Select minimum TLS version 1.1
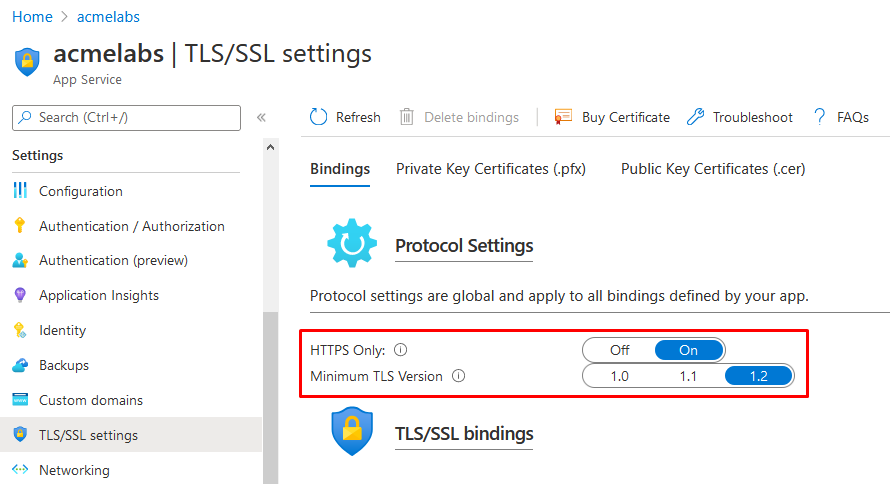 click(689, 376)
